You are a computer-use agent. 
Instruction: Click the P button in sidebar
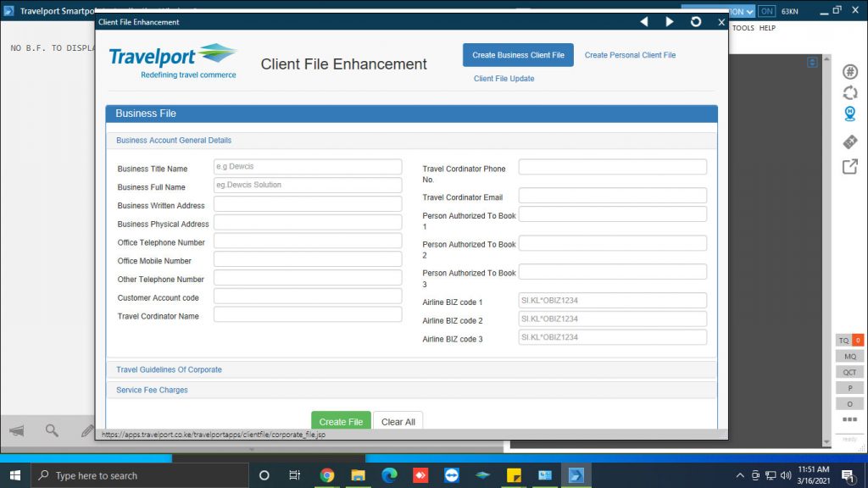tap(849, 388)
